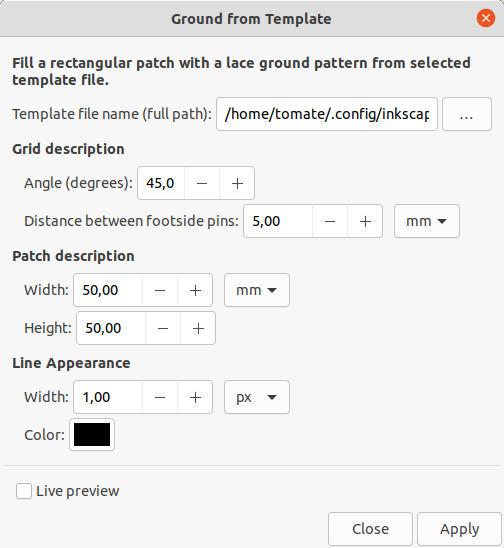Decrease distance between footside pins
This screenshot has height=548, width=504.
(330, 221)
